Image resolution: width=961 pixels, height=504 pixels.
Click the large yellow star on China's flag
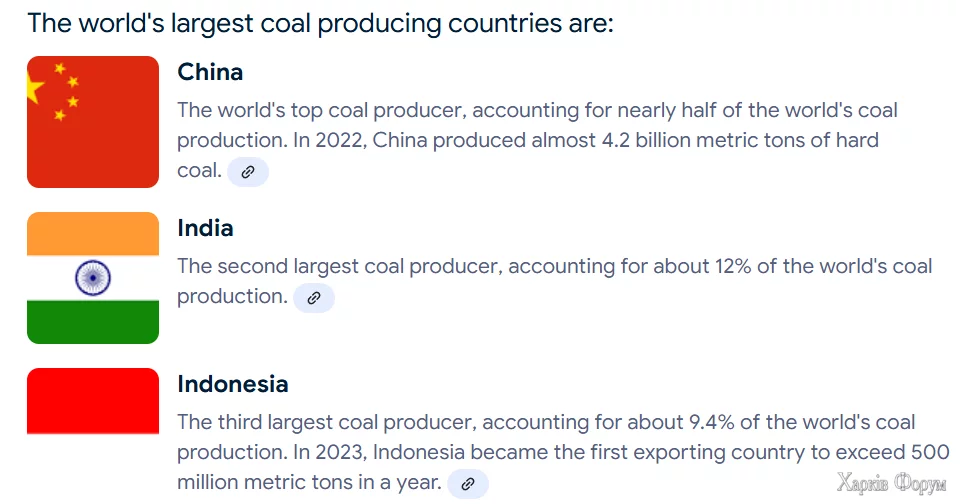coord(35,89)
